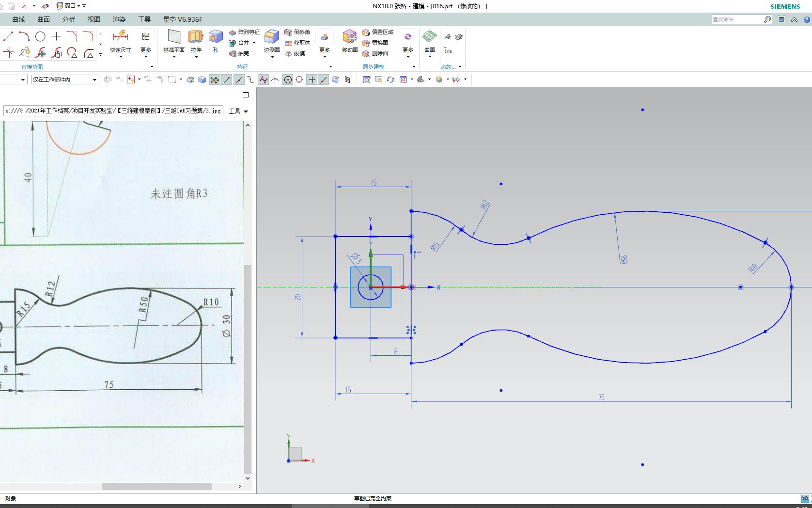Open the 分析 menu
The width and height of the screenshot is (812, 508).
click(x=68, y=19)
